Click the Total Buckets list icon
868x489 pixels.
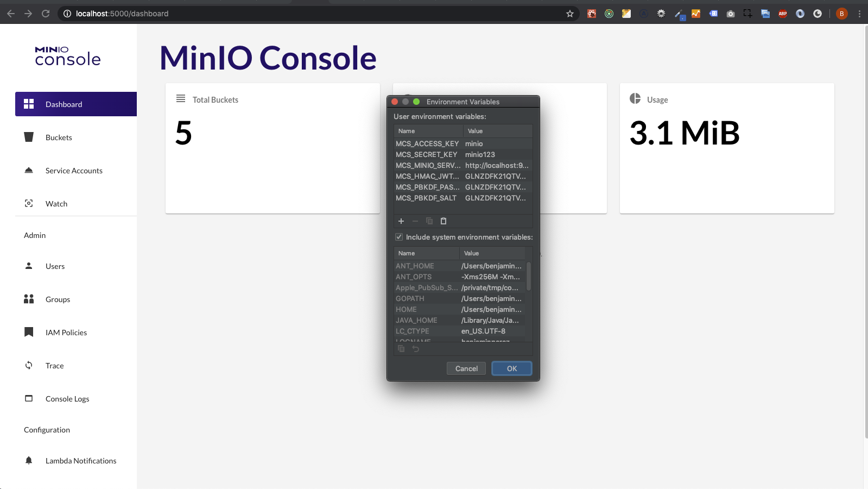pyautogui.click(x=181, y=98)
